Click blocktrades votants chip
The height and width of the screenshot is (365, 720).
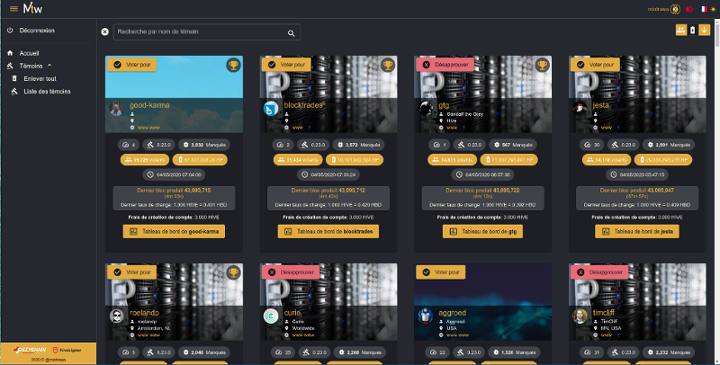299,160
